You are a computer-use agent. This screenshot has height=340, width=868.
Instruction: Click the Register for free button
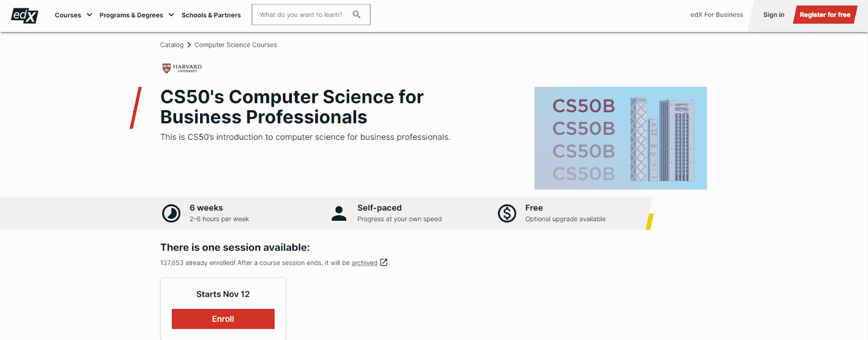tap(825, 15)
